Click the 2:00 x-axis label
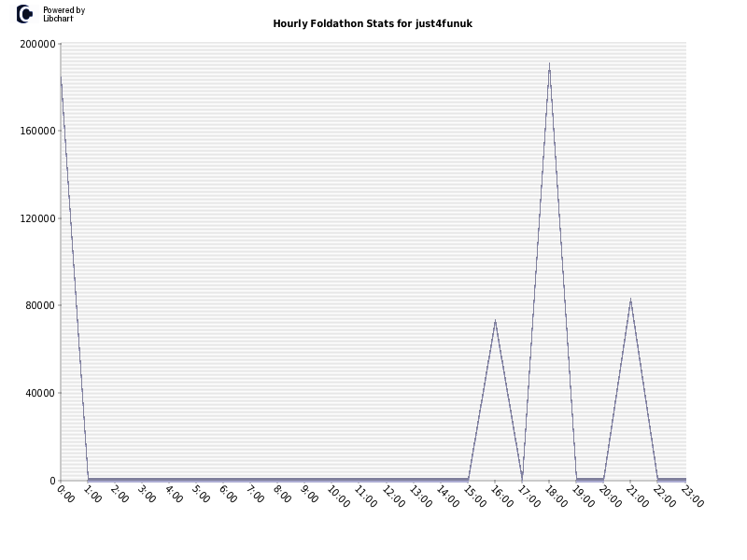This screenshot has width=747, height=560. point(120,494)
